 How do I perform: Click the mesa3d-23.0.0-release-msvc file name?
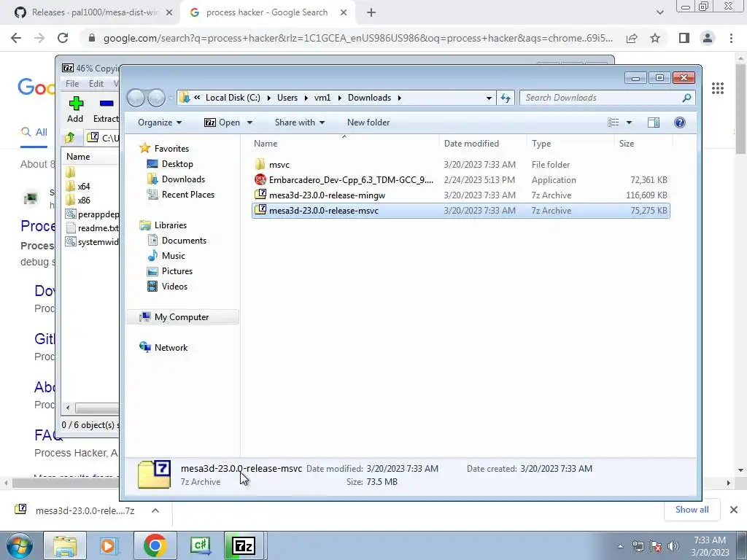coord(324,211)
